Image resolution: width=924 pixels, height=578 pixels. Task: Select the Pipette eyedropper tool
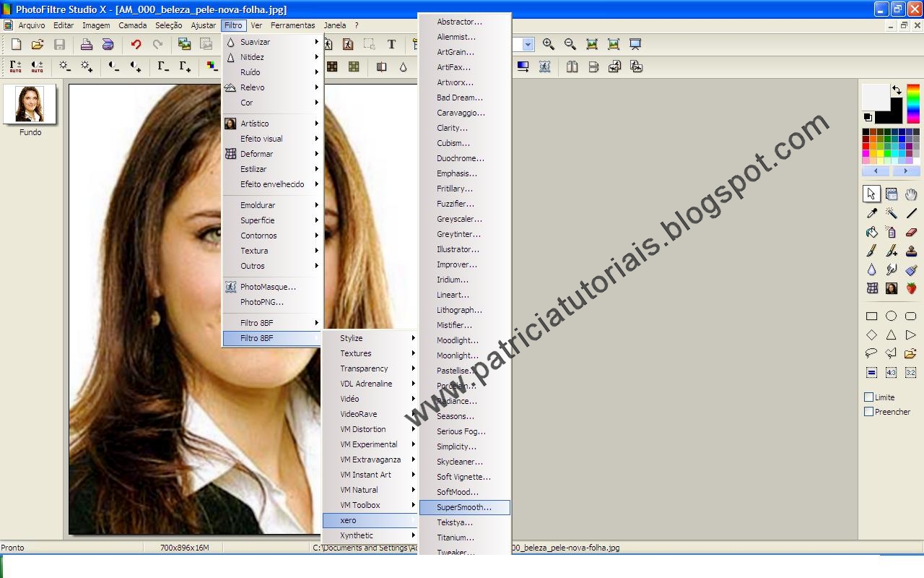872,213
